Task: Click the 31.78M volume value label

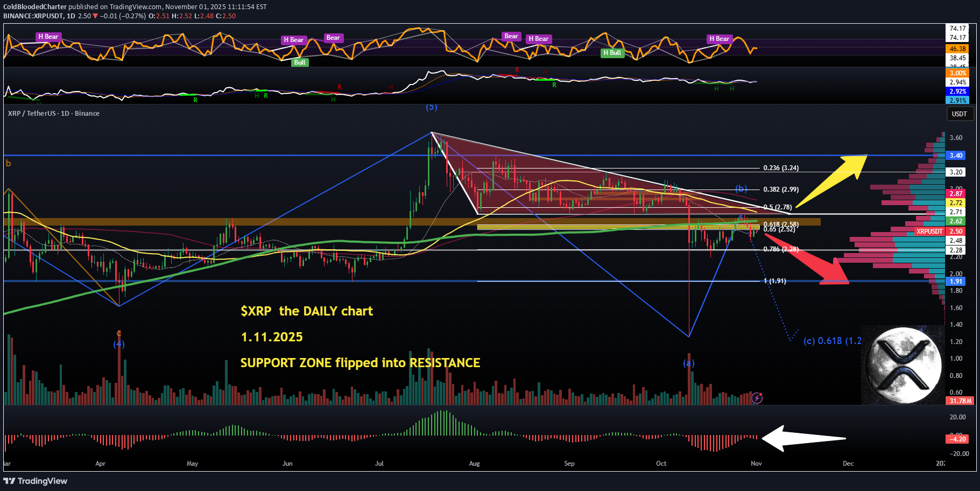Action: [x=960, y=401]
